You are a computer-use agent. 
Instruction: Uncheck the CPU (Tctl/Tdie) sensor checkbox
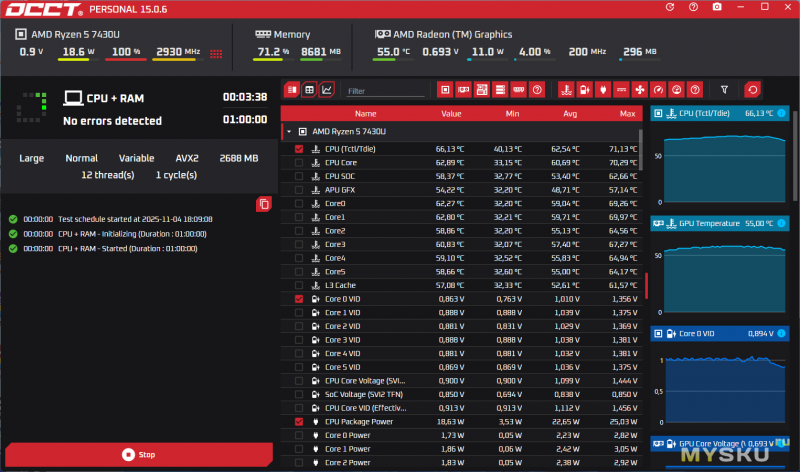[299, 149]
